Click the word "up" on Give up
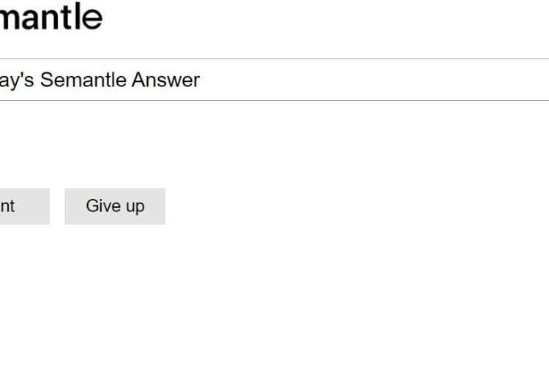 [x=135, y=207]
